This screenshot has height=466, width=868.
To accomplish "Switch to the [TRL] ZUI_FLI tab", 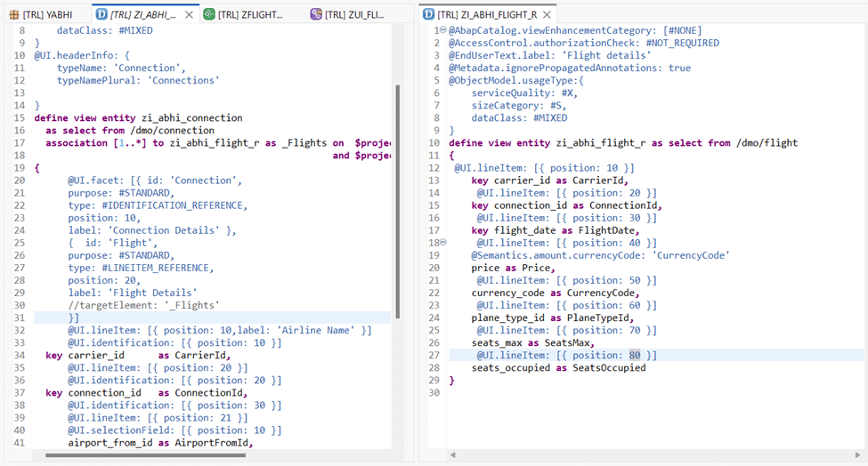I will tap(358, 15).
